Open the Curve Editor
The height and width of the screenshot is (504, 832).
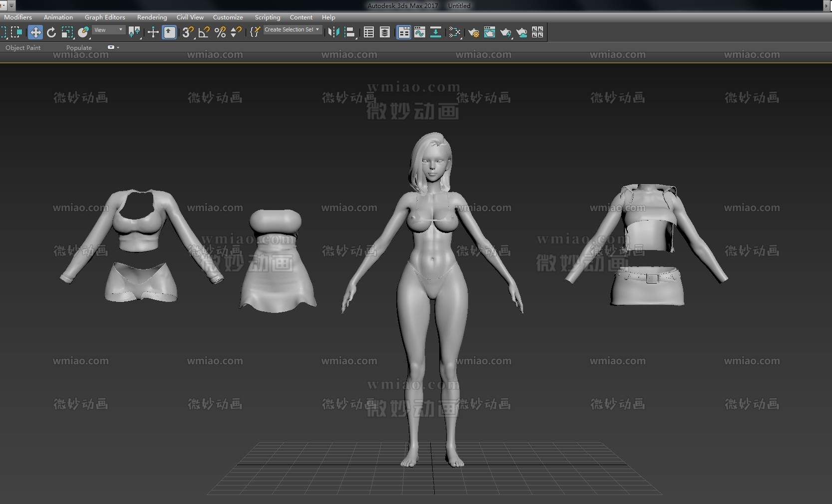(x=420, y=32)
